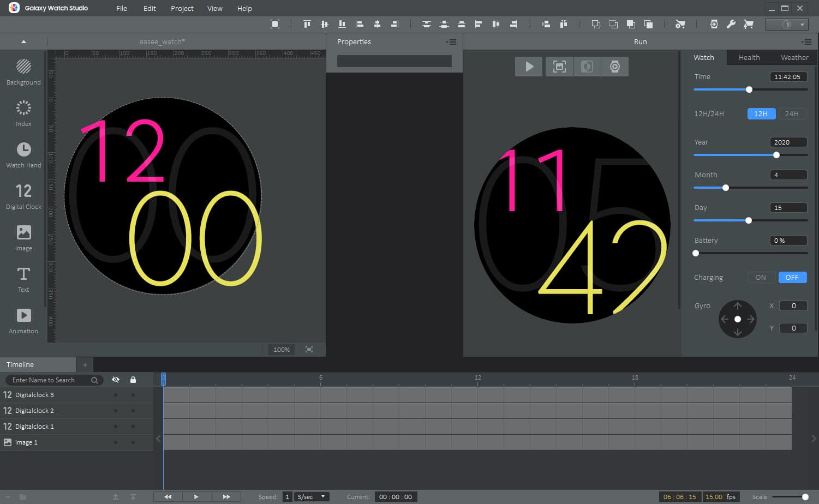Add a Digital Clock component

point(23,196)
